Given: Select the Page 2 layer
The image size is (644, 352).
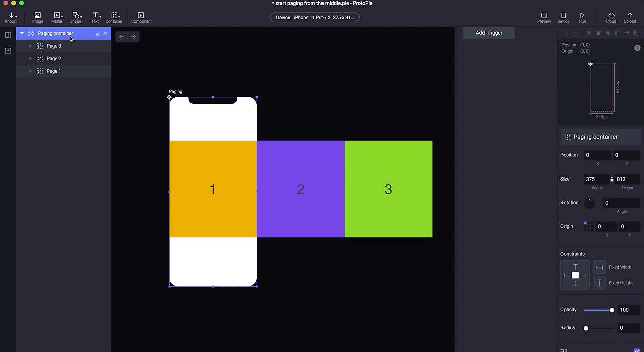Looking at the screenshot, I should click(x=63, y=58).
